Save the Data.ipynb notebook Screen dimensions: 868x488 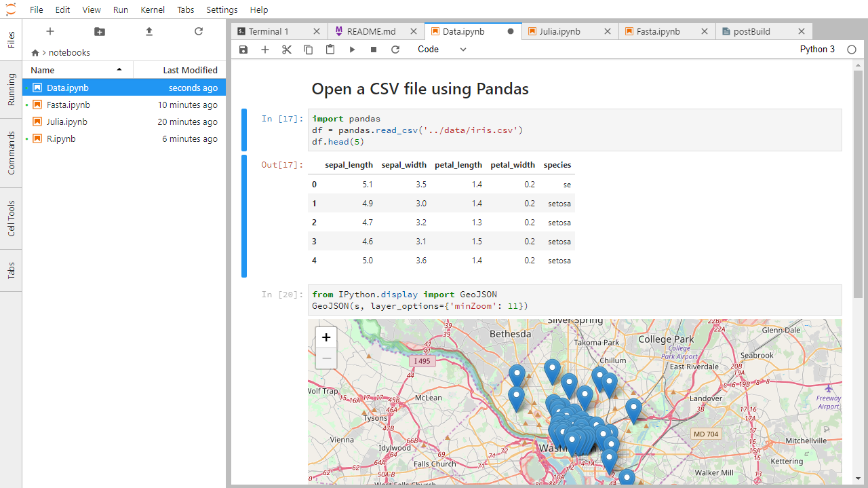(243, 49)
